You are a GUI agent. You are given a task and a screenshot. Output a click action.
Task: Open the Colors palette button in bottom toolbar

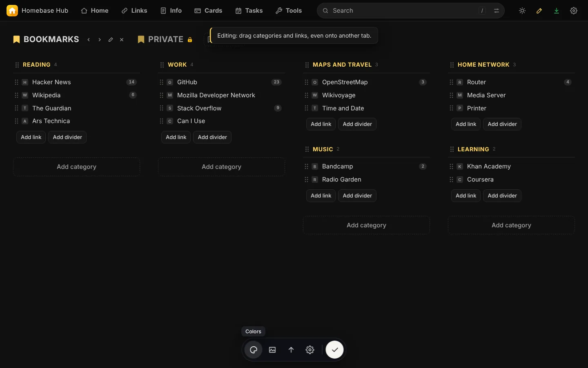coord(254,350)
